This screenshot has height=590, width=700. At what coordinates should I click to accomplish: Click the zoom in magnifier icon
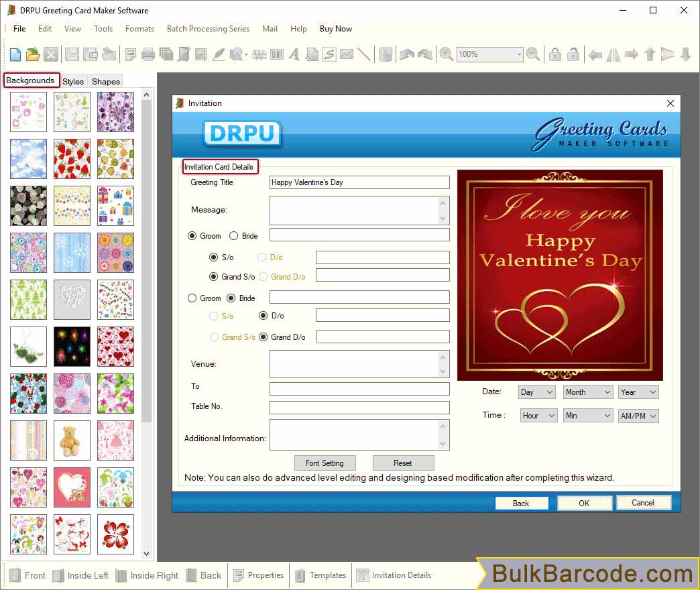[446, 54]
